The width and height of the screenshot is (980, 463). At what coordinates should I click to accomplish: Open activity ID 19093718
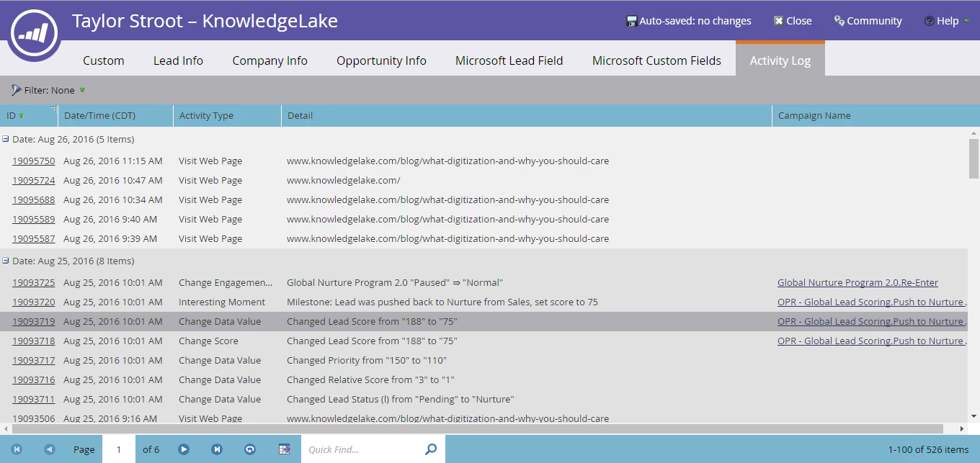tap(34, 341)
